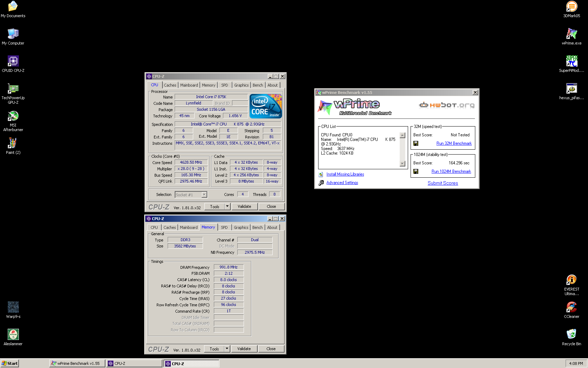Close the wPrime Benchmark window

[x=475, y=93]
